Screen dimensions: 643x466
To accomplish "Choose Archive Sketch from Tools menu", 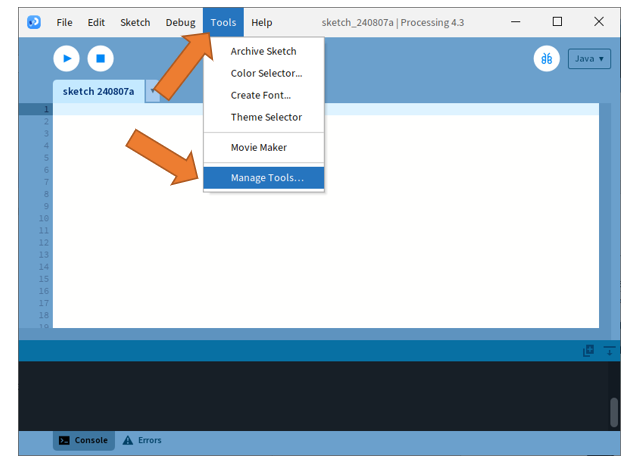I will coord(264,51).
